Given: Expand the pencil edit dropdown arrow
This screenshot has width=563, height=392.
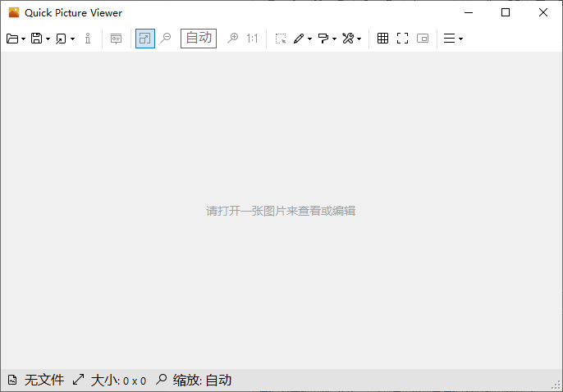Looking at the screenshot, I should click(x=309, y=39).
